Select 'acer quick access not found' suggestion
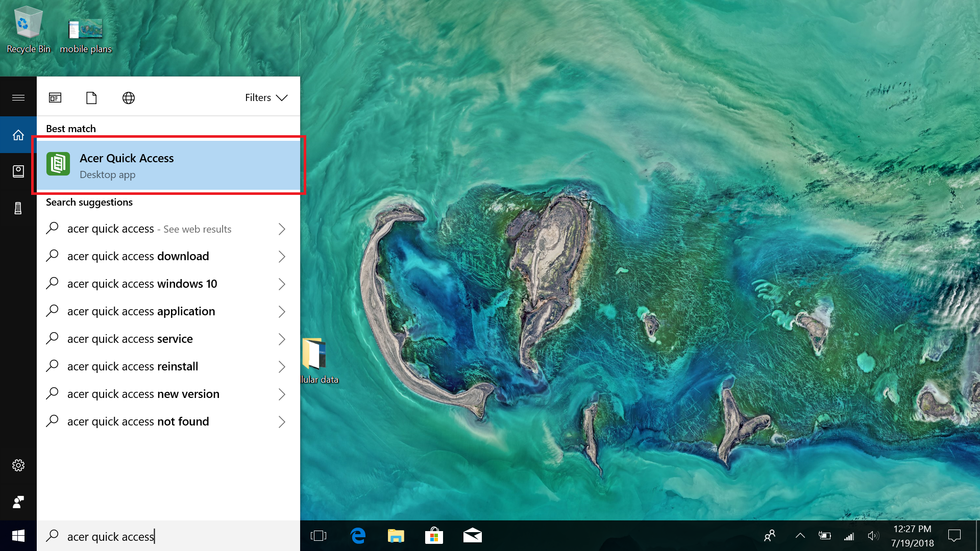 pos(168,421)
